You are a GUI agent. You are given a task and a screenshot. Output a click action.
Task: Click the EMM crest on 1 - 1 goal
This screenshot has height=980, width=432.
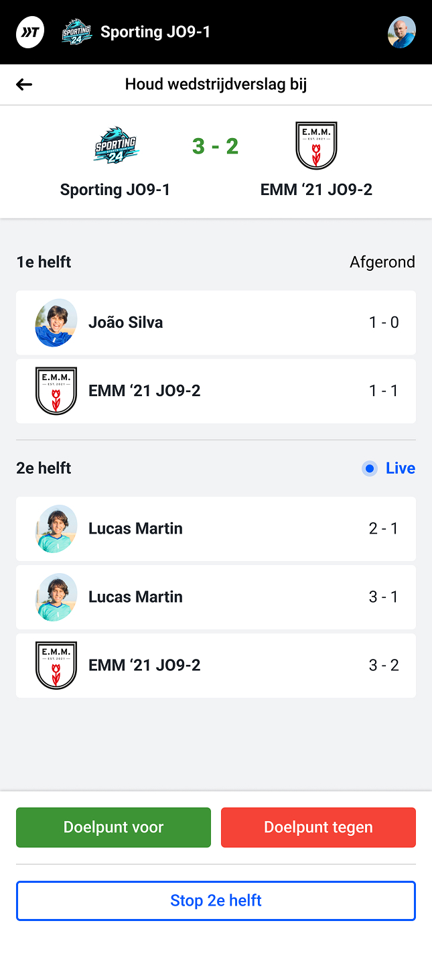click(56, 391)
